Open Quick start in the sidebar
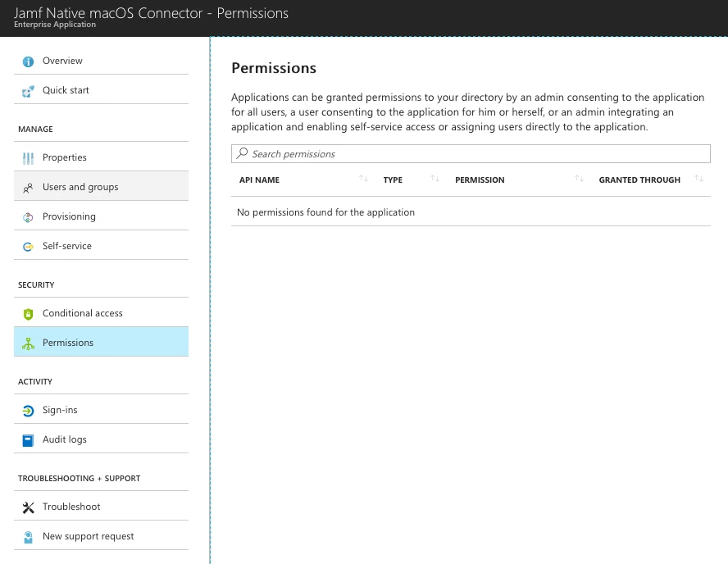The width and height of the screenshot is (728, 564). point(101,90)
